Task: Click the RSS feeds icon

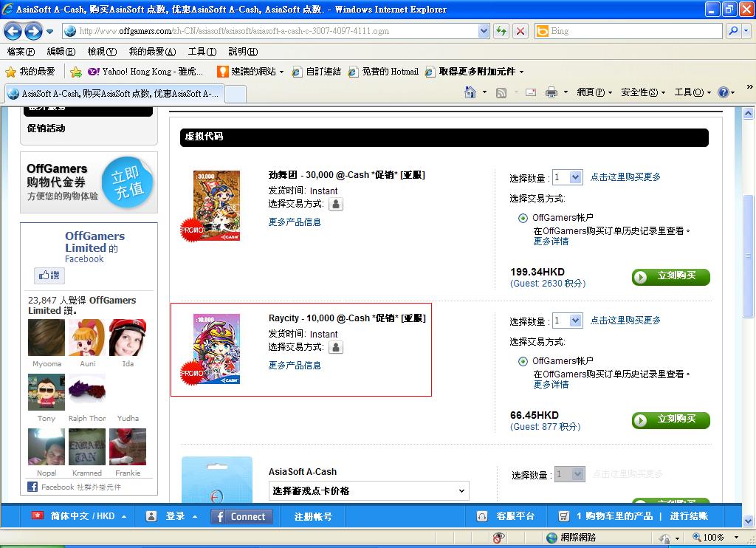Action: (501, 92)
